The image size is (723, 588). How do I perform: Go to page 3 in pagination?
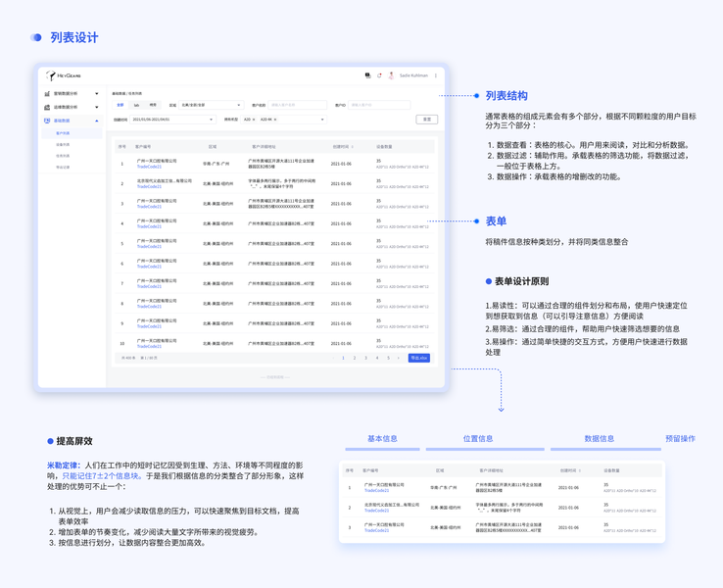(x=365, y=358)
